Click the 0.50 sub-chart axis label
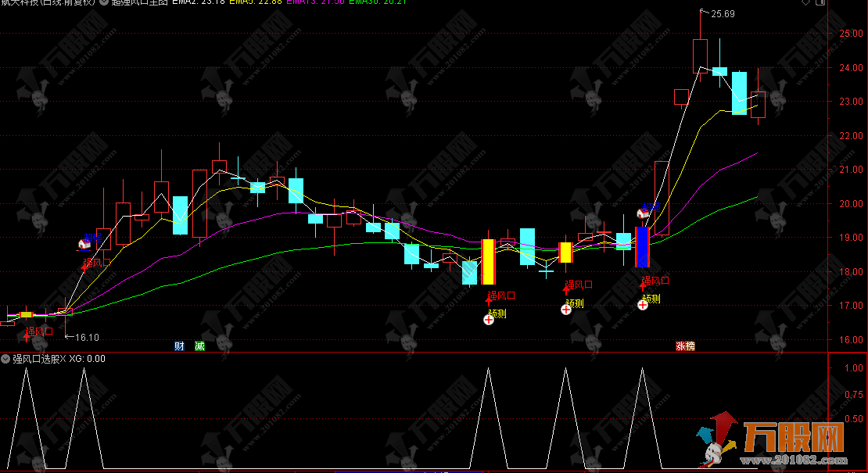The image size is (868, 473). pyautogui.click(x=854, y=419)
